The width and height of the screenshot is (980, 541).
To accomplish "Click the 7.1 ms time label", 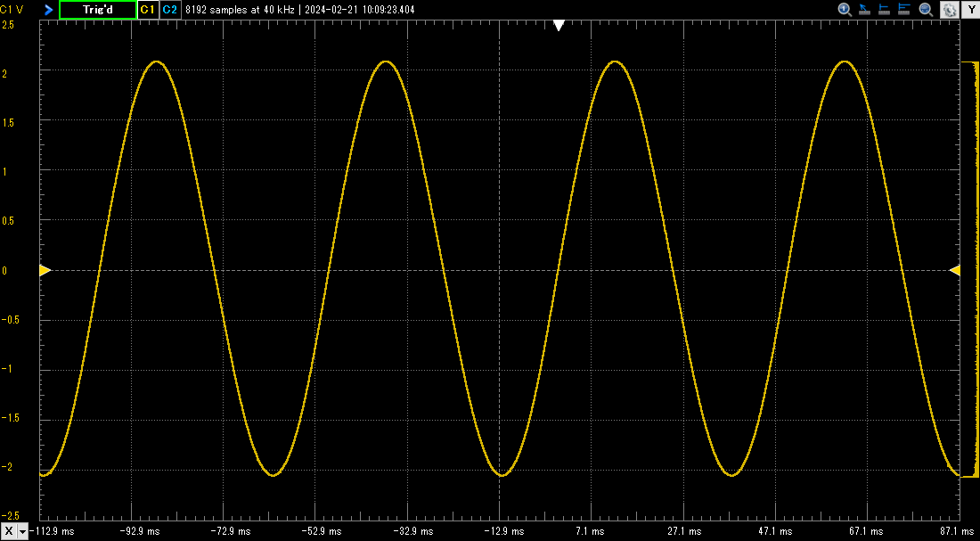I will coord(592,531).
